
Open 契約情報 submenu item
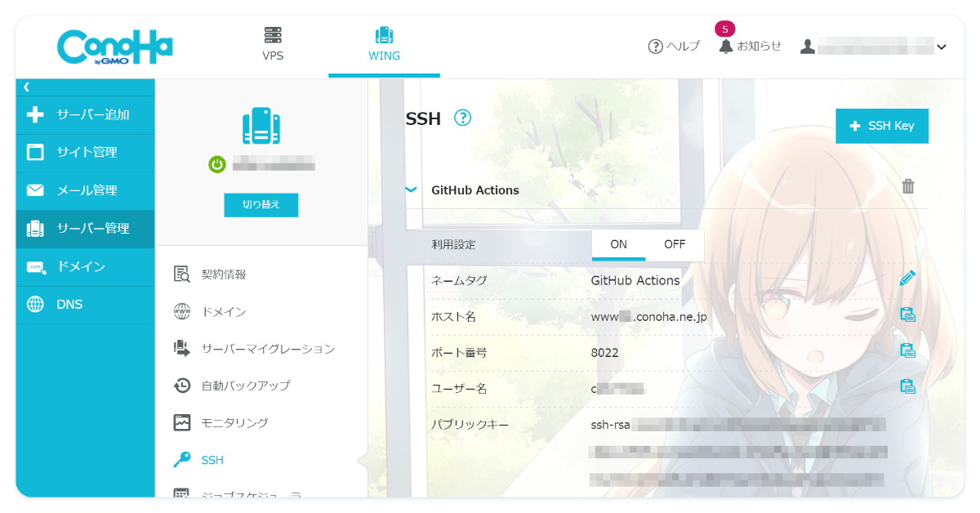coord(224,274)
